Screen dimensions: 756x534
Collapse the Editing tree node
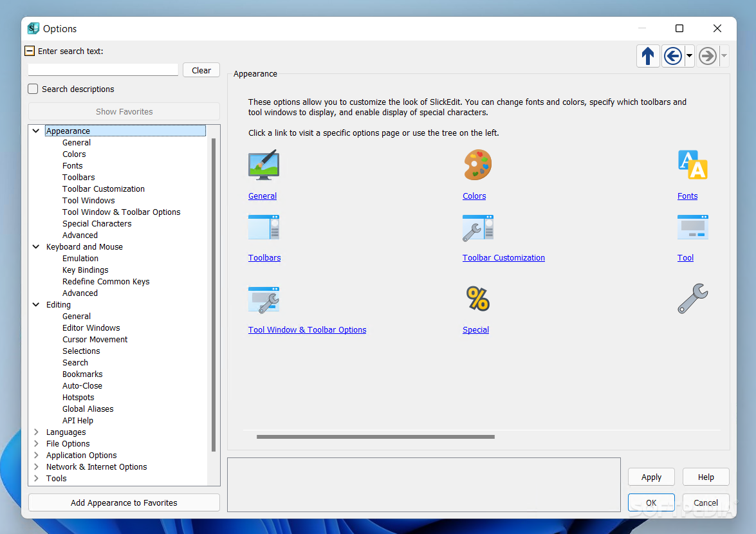point(36,304)
